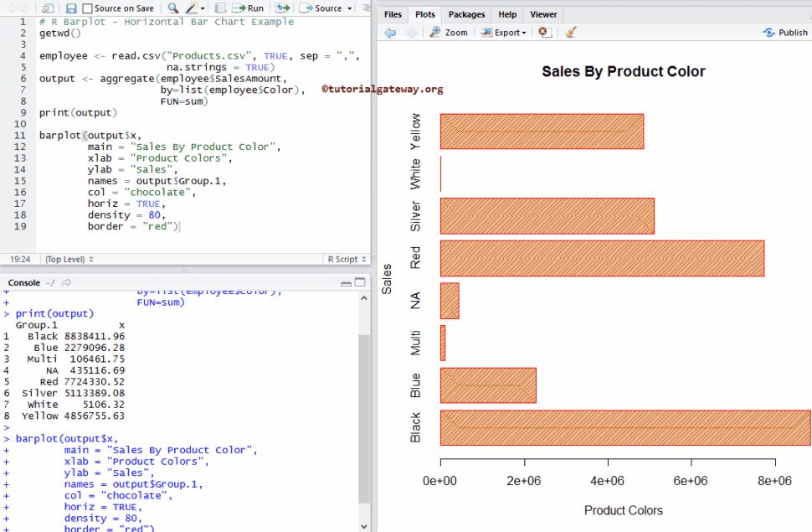Open the Viewer tab
The height and width of the screenshot is (532, 812).
click(543, 13)
